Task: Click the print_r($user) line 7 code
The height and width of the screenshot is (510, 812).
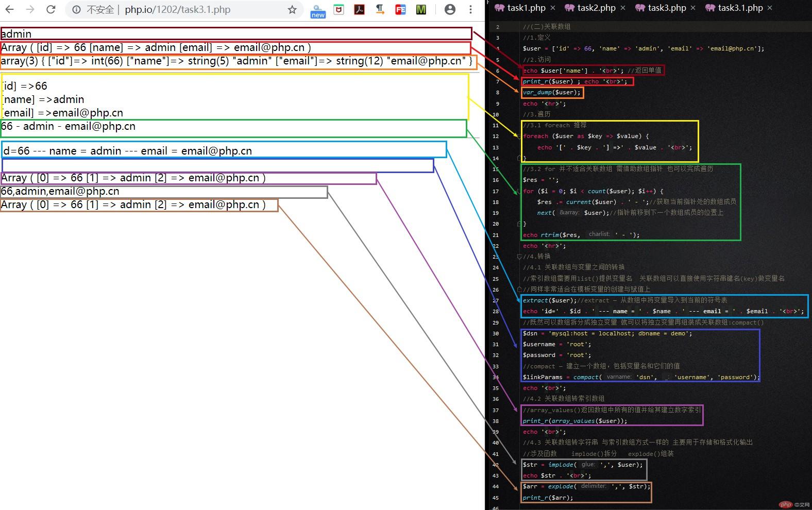Action: pos(575,81)
